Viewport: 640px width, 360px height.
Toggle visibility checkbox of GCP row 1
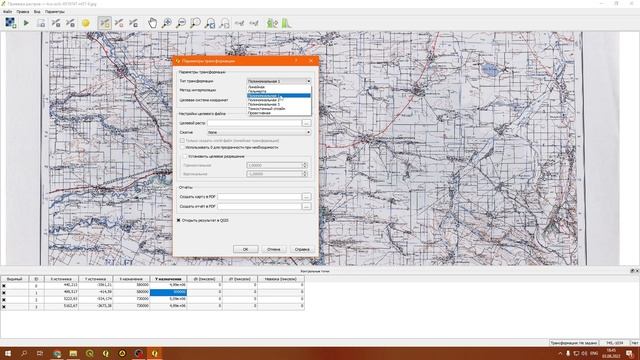(x=4, y=292)
